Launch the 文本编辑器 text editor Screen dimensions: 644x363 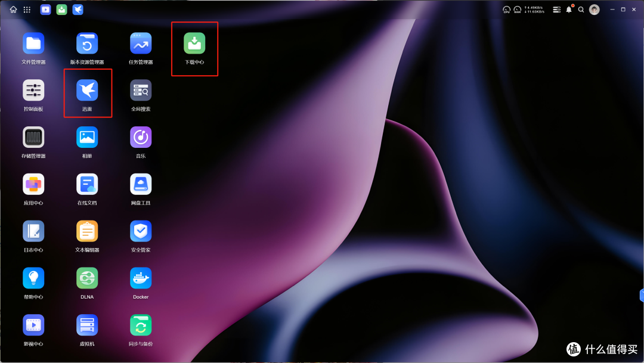point(87,231)
